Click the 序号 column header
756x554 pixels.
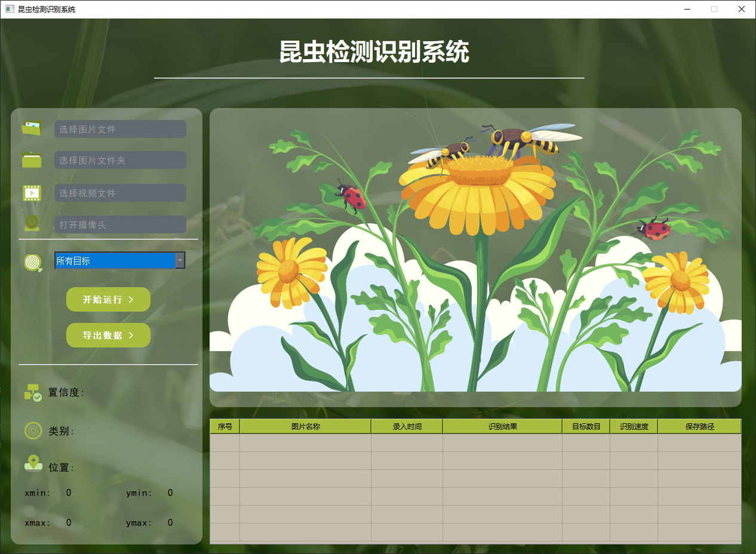point(225,426)
